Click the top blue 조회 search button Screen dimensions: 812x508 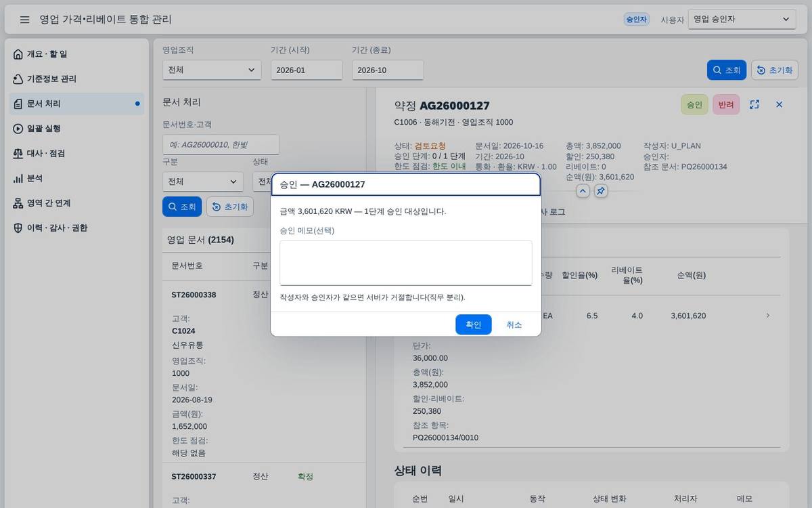pos(726,70)
